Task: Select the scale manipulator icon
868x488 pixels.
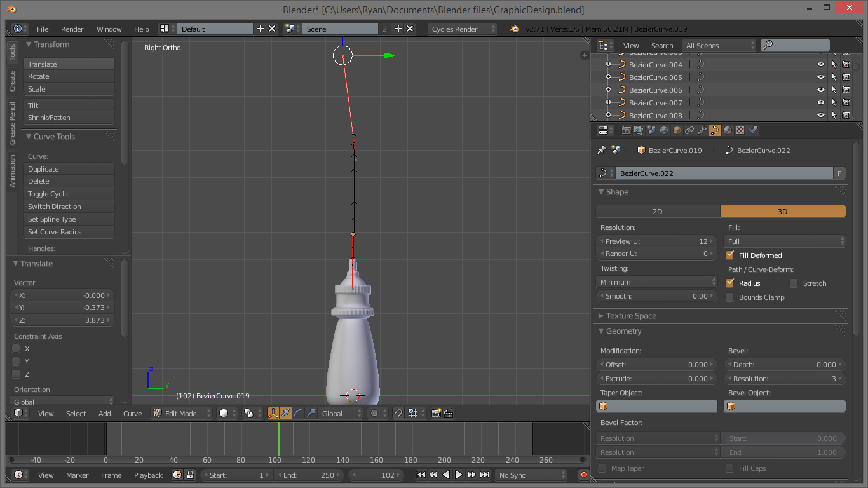Action: click(311, 413)
